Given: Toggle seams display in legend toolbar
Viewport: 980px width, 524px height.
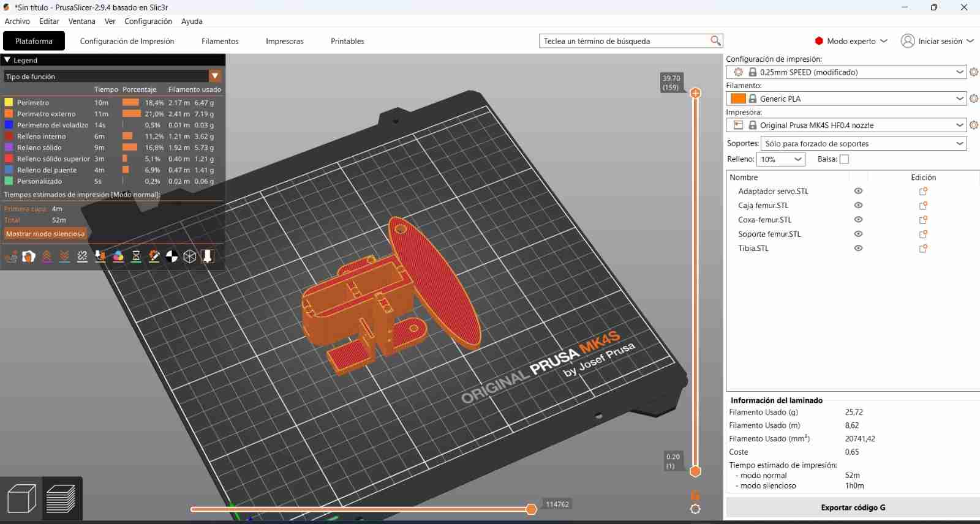Looking at the screenshot, I should tap(83, 256).
